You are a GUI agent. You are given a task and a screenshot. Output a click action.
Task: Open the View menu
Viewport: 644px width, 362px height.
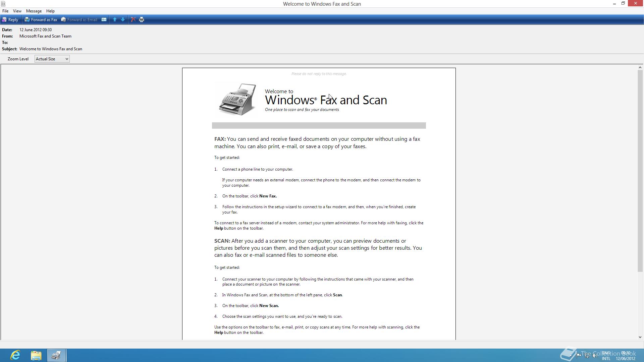click(x=17, y=11)
